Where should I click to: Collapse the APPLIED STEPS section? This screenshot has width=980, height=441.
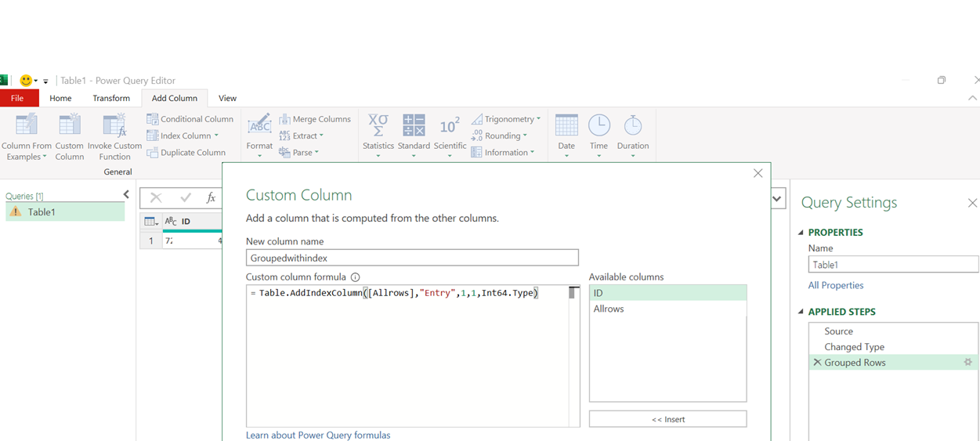pos(801,312)
